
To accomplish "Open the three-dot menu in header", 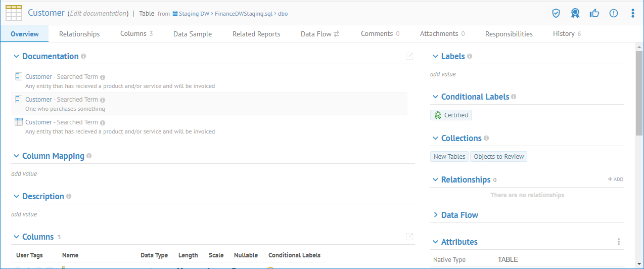I will coord(632,14).
